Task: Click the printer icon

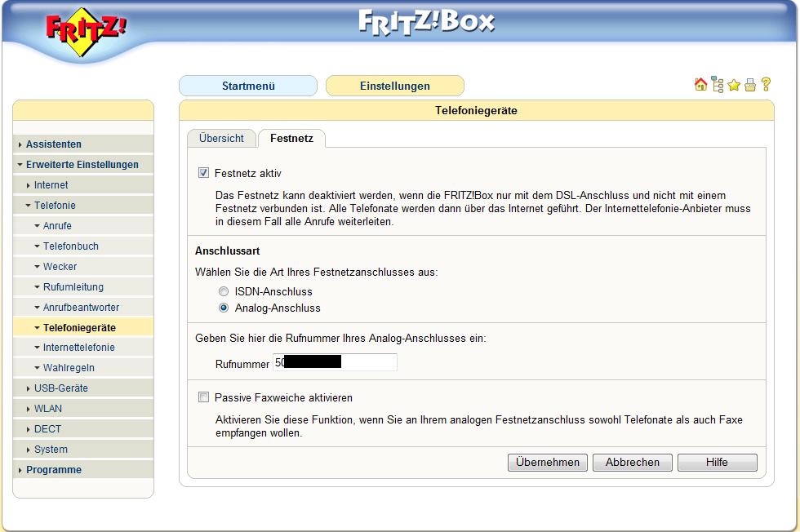Action: coord(750,85)
